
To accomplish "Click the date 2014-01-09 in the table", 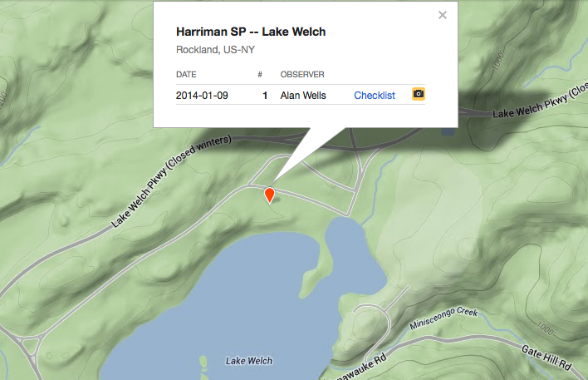I will pos(202,96).
